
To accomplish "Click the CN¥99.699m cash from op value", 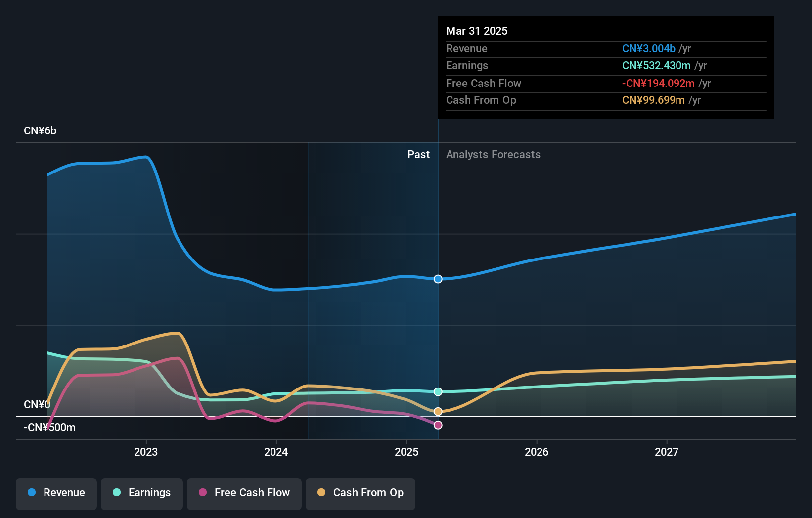I will point(653,100).
